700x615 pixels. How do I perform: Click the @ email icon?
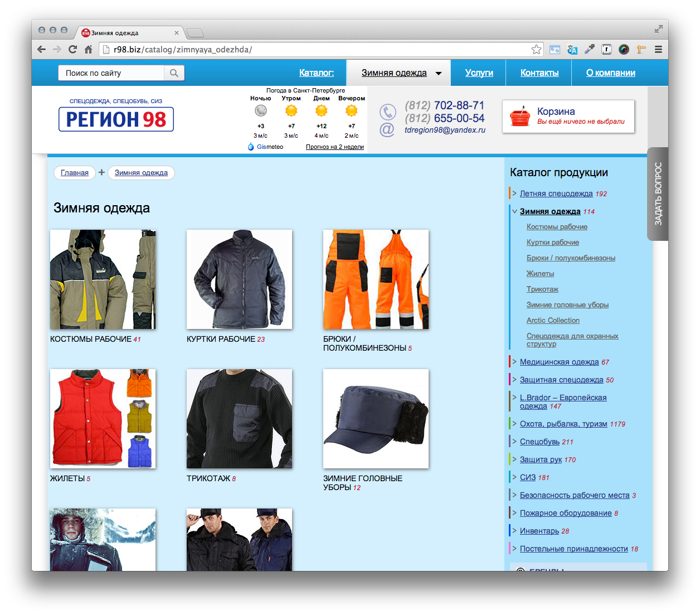click(x=387, y=130)
